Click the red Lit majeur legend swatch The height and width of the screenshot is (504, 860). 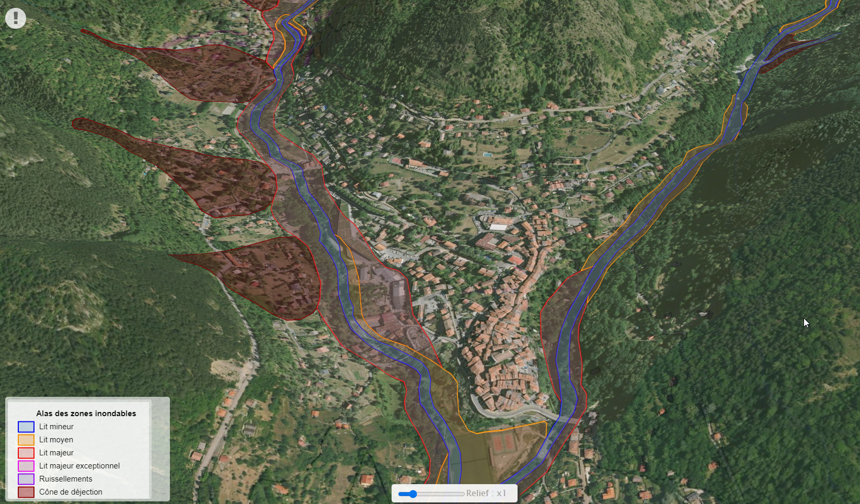[x=26, y=453]
